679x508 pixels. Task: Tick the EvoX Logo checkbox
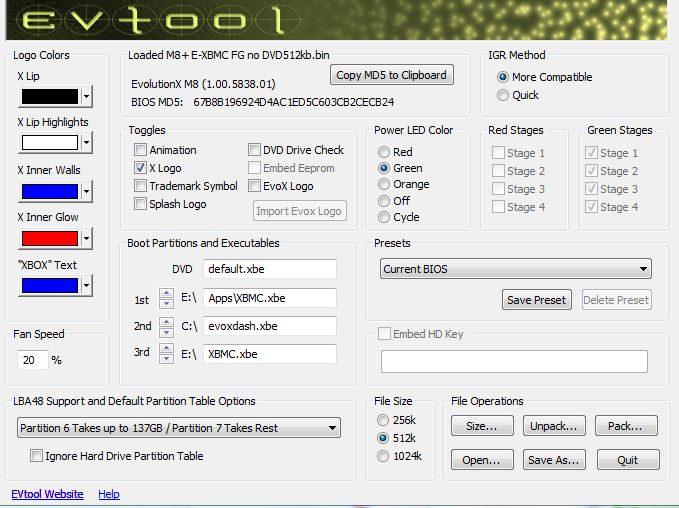point(254,186)
